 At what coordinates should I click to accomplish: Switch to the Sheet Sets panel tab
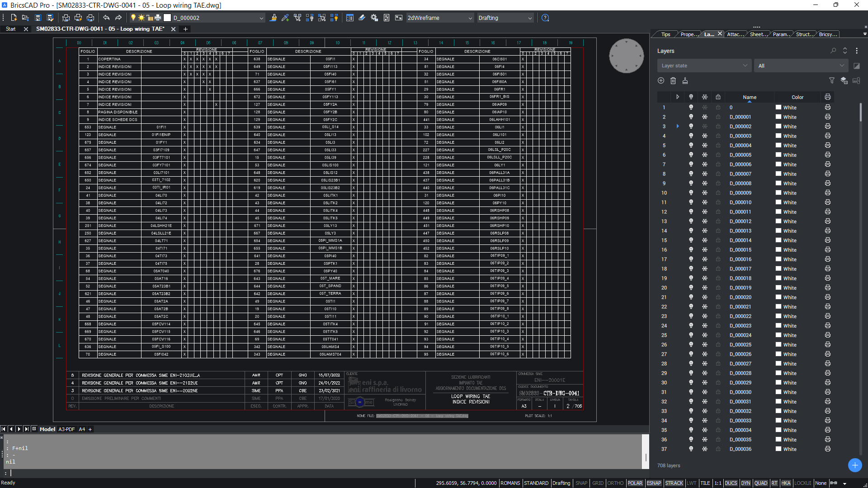click(759, 34)
